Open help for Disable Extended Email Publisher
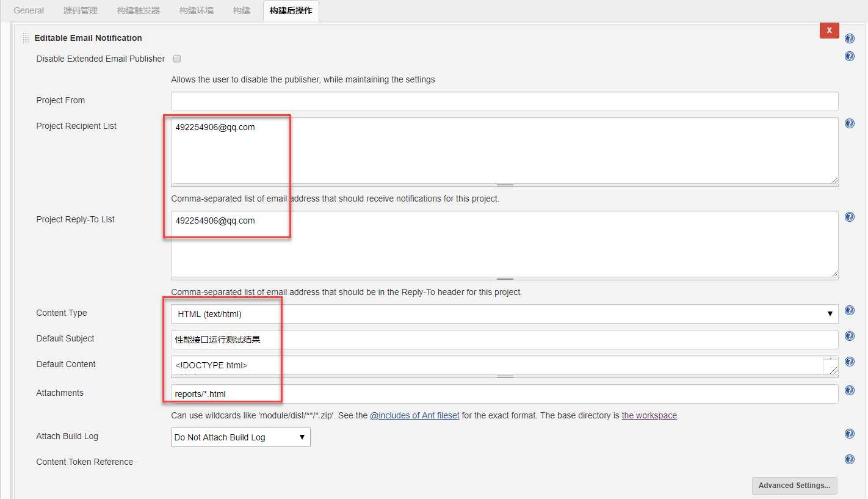This screenshot has width=868, height=499. pyautogui.click(x=849, y=57)
